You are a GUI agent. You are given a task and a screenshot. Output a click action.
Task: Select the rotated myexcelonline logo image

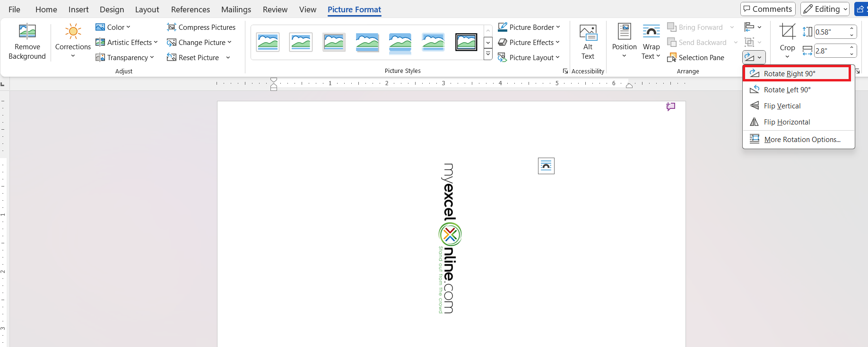[450, 238]
